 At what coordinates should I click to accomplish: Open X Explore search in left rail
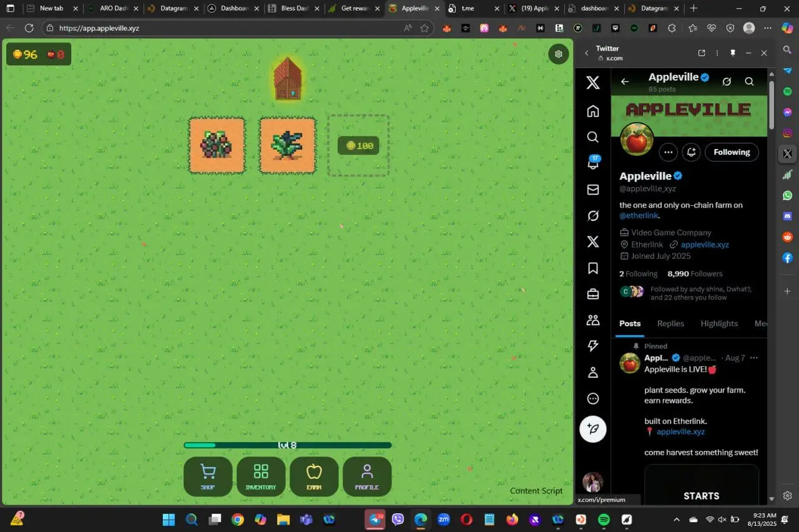[593, 137]
